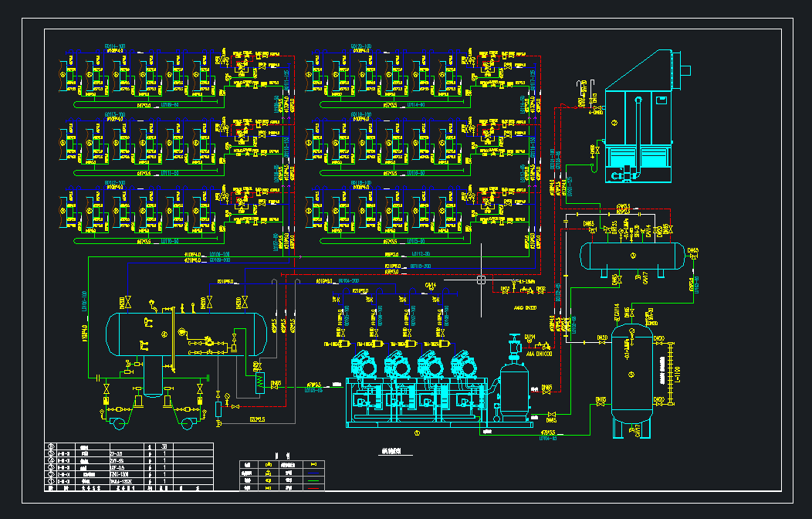The height and width of the screenshot is (519, 812).
Task: Click the left refrigerant pump symbol
Action: tap(119, 423)
